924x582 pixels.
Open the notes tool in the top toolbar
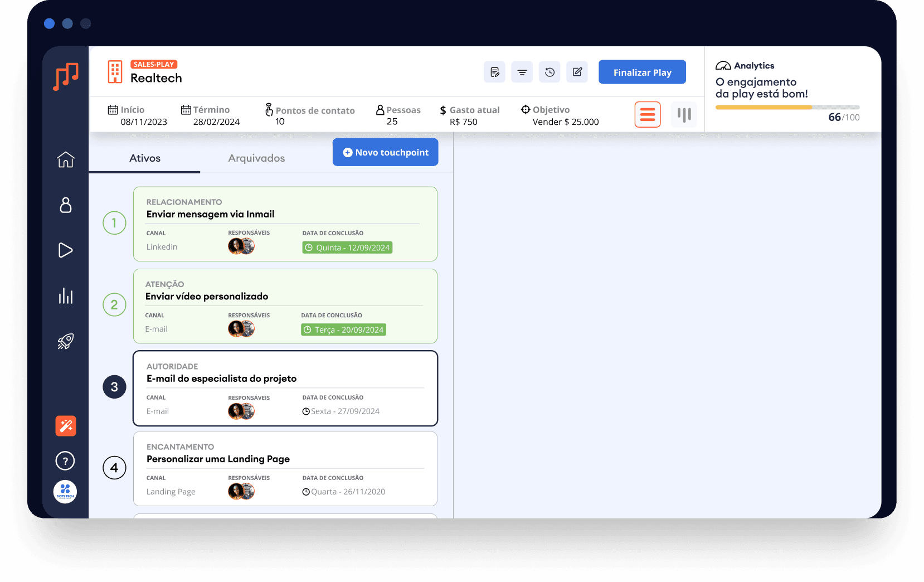click(494, 72)
